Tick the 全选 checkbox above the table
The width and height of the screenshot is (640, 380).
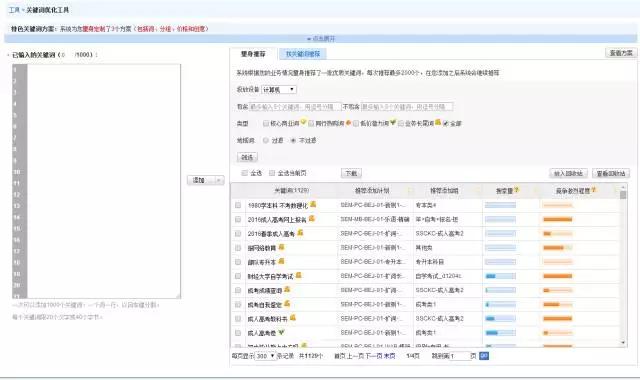point(244,173)
